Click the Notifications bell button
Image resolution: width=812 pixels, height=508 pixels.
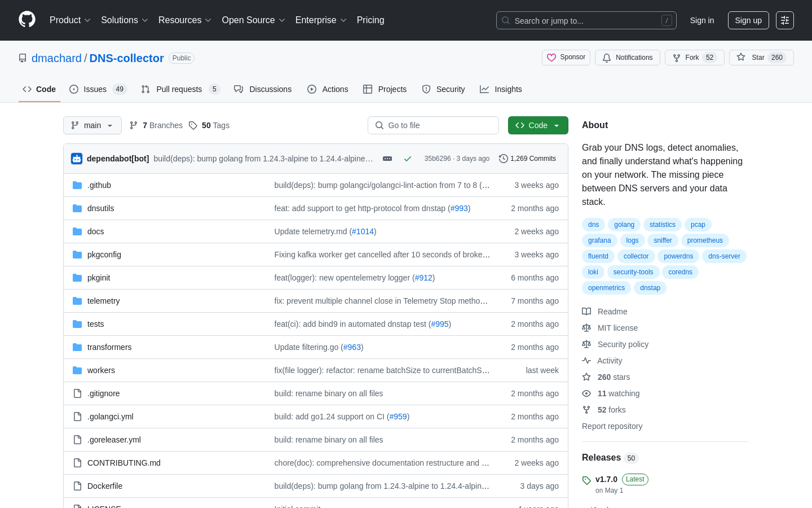tap(628, 58)
